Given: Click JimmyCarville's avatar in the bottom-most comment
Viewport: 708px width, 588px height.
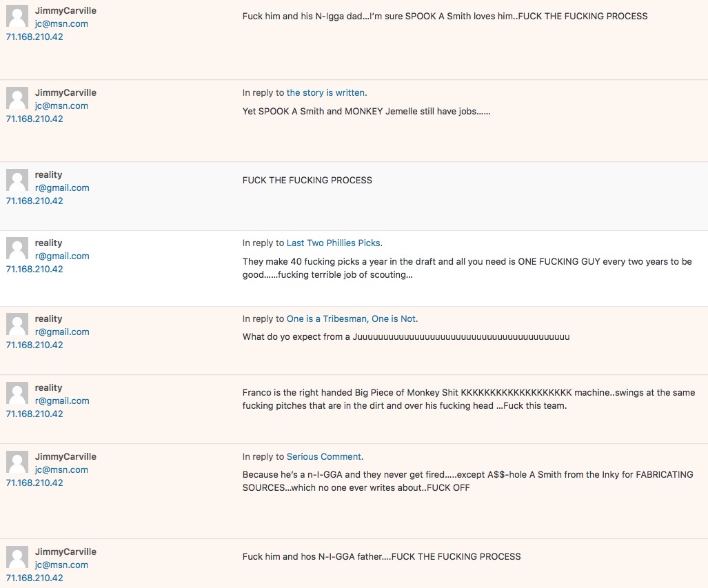Looking at the screenshot, I should pos(17,557).
